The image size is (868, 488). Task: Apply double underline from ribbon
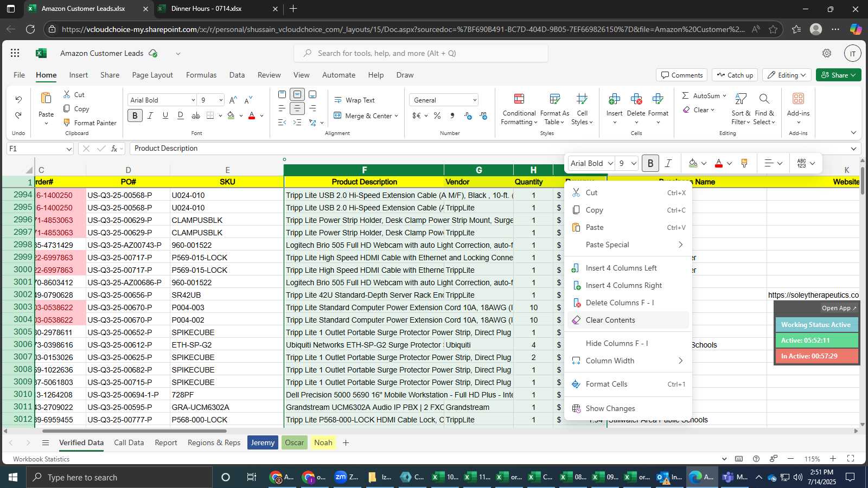pos(181,115)
